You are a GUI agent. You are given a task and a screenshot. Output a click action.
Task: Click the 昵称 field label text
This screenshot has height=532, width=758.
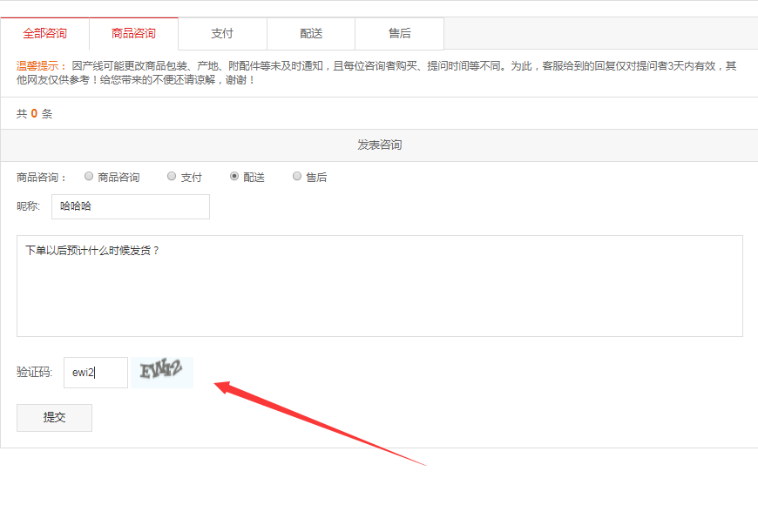tap(29, 206)
